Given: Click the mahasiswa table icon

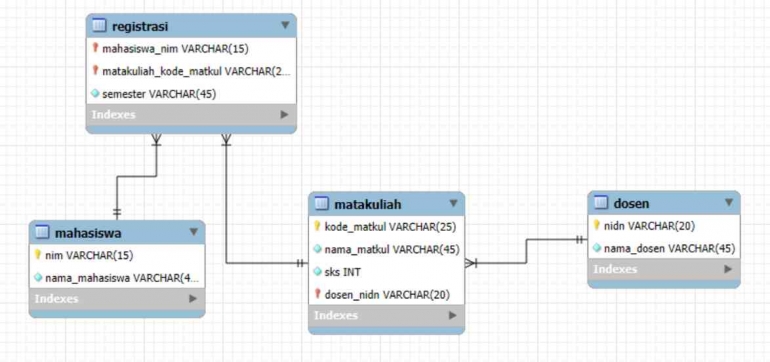Looking at the screenshot, I should coord(43,232).
